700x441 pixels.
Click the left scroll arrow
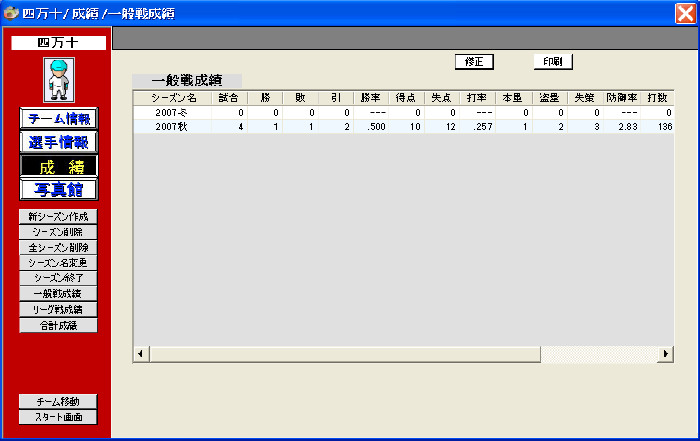tap(141, 354)
